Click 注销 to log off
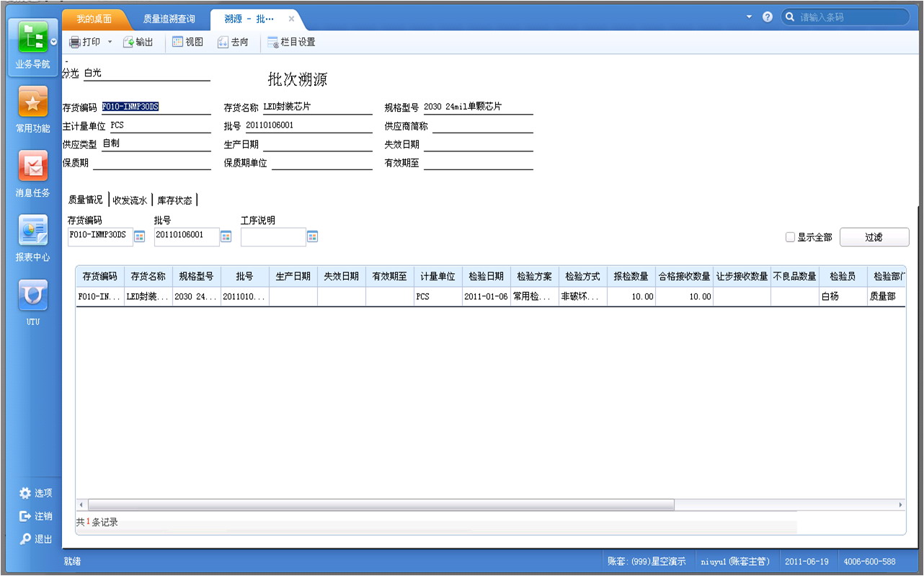This screenshot has width=924, height=576. tap(36, 516)
